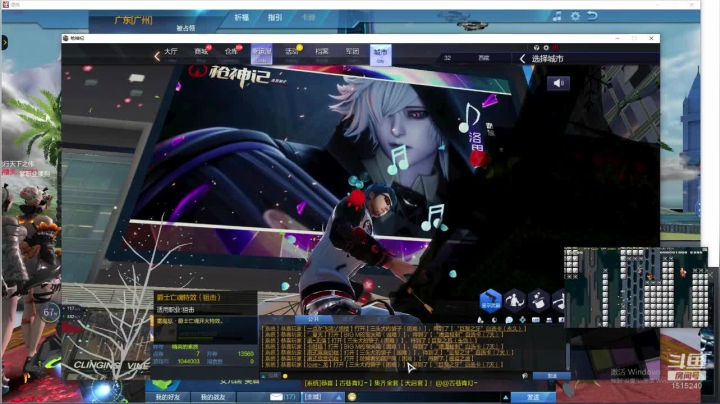Click the left arrow before 大厅 tab
720x404 pixels.
[157, 56]
